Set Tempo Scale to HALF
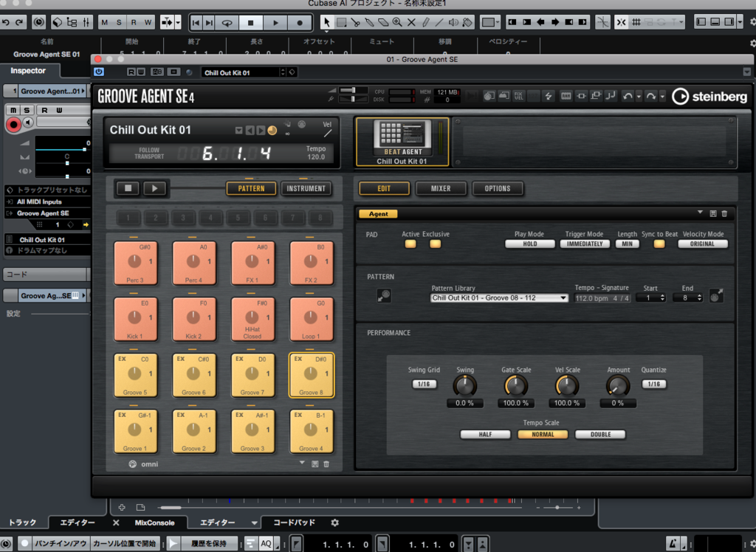This screenshot has height=552, width=756. pos(486,435)
